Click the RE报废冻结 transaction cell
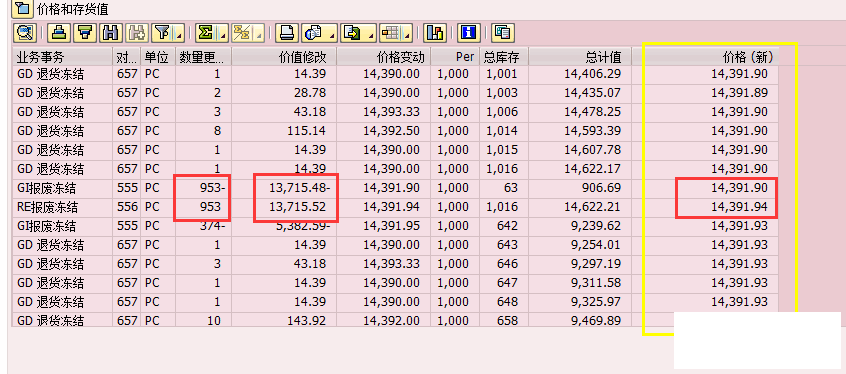This screenshot has width=846, height=374. (x=63, y=207)
